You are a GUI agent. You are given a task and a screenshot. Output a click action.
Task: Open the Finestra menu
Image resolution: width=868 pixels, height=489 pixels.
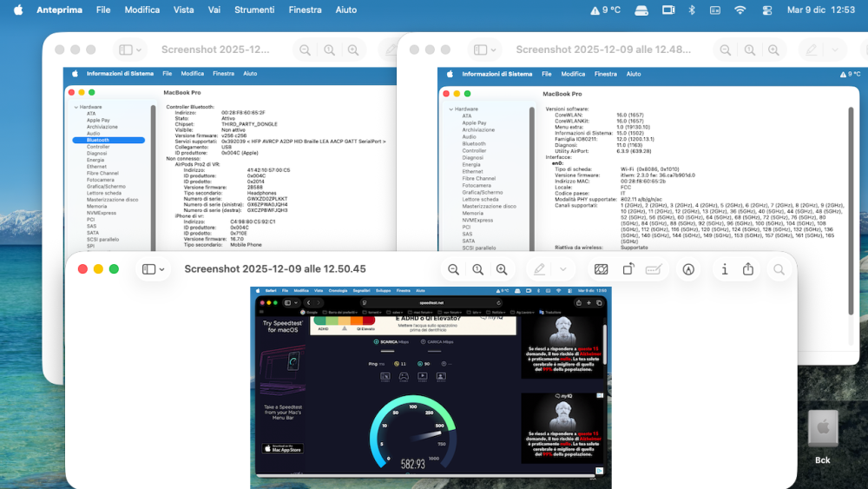tap(305, 10)
